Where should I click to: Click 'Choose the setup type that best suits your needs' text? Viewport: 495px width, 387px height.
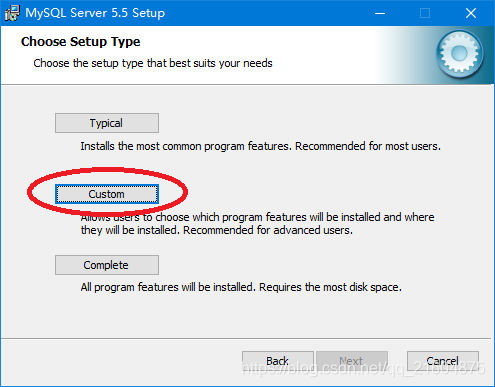[x=153, y=63]
